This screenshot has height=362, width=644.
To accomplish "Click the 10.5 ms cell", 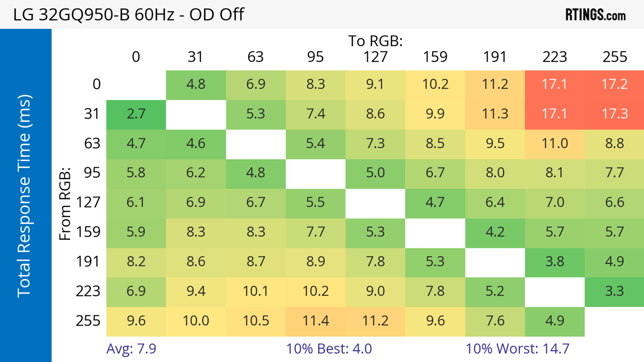I will pyautogui.click(x=256, y=321).
